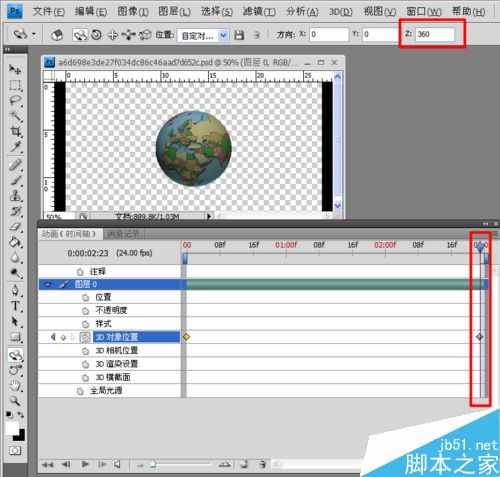The width and height of the screenshot is (500, 477).
Task: Open the 图层(L) menu
Action: point(174,12)
